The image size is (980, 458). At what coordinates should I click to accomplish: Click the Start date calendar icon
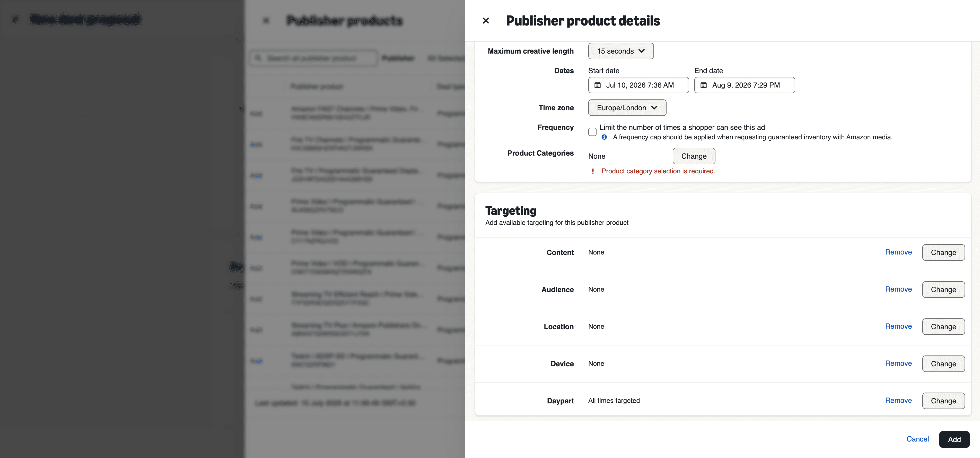(598, 85)
